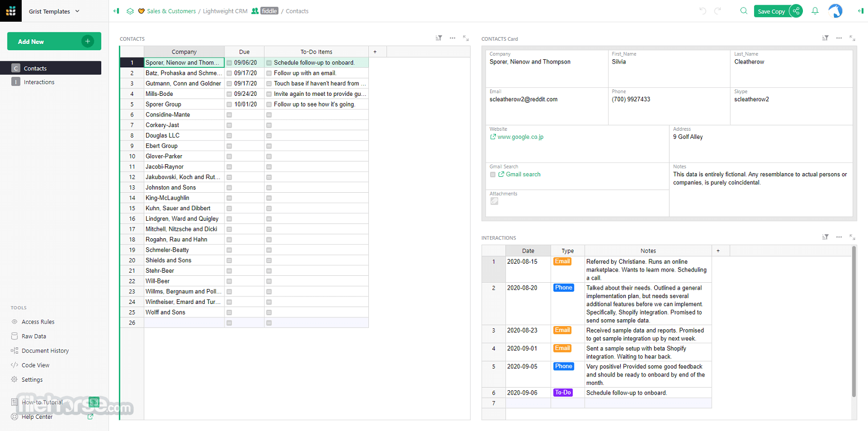Viewport: 868px width, 431px height.
Task: Open document Settings
Action: tap(32, 380)
